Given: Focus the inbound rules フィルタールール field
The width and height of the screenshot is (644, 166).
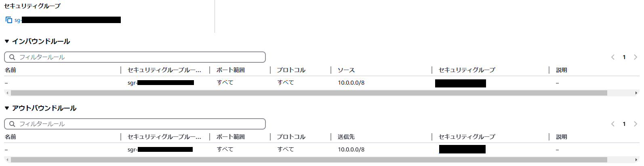Looking at the screenshot, I should (x=135, y=57).
